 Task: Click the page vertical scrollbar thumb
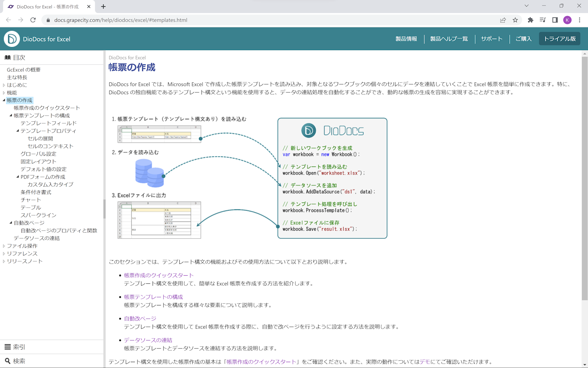(585, 178)
